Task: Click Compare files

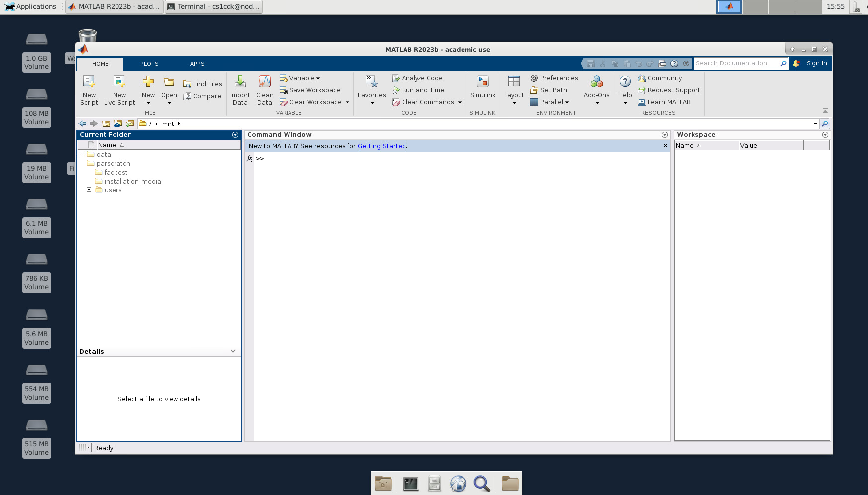Action: 202,96
